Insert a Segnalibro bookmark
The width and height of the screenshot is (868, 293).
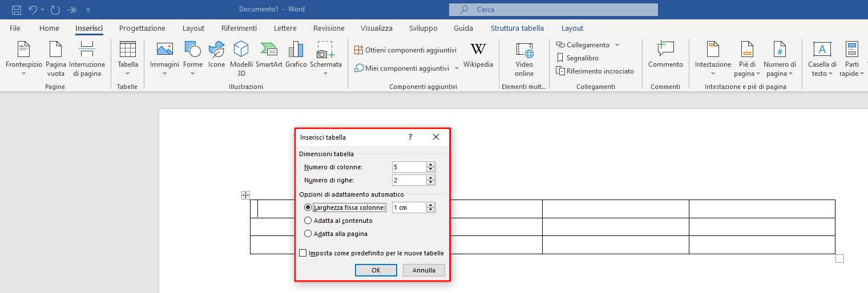pos(578,58)
